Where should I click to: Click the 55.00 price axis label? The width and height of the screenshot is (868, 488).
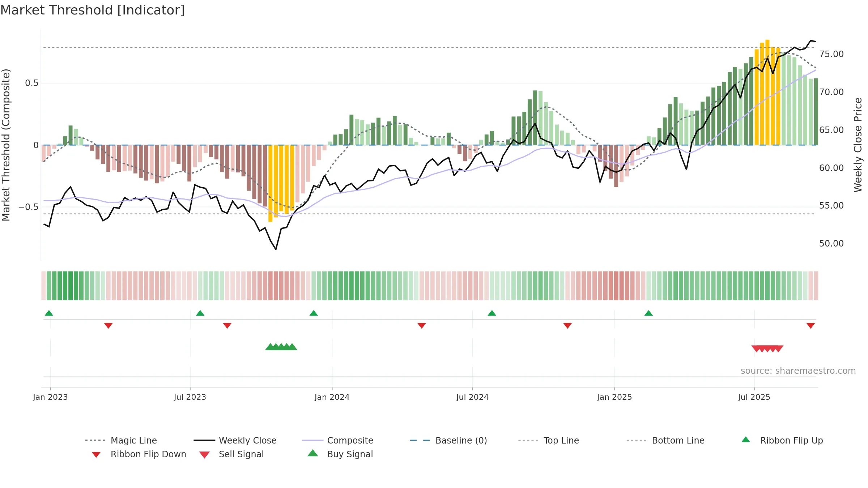(x=831, y=206)
